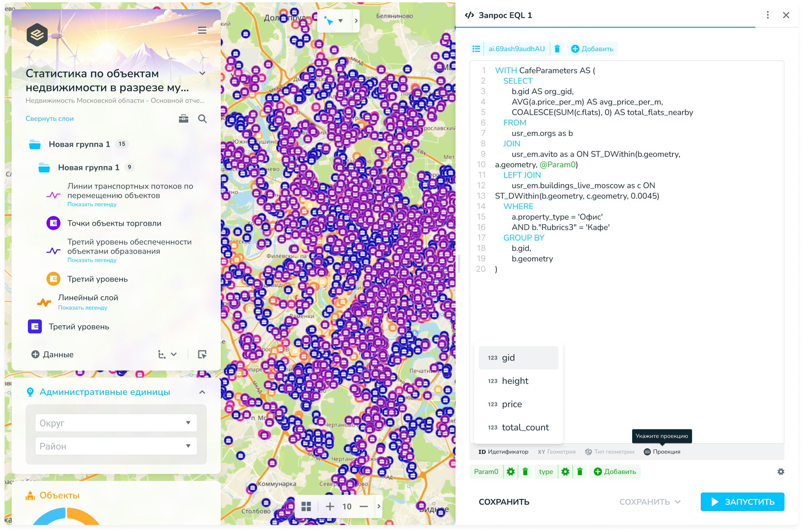Zoom out the map with minus

(x=363, y=506)
